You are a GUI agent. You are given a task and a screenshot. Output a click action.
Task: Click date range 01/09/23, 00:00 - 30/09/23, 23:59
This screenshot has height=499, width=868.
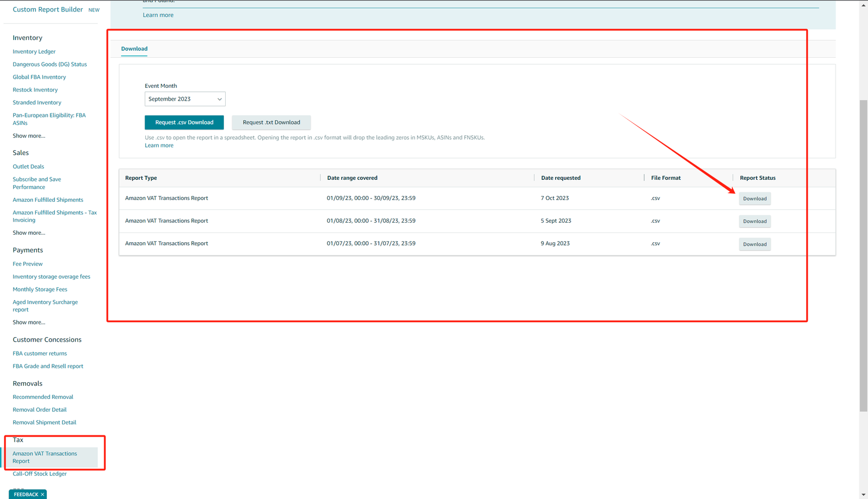tap(371, 198)
